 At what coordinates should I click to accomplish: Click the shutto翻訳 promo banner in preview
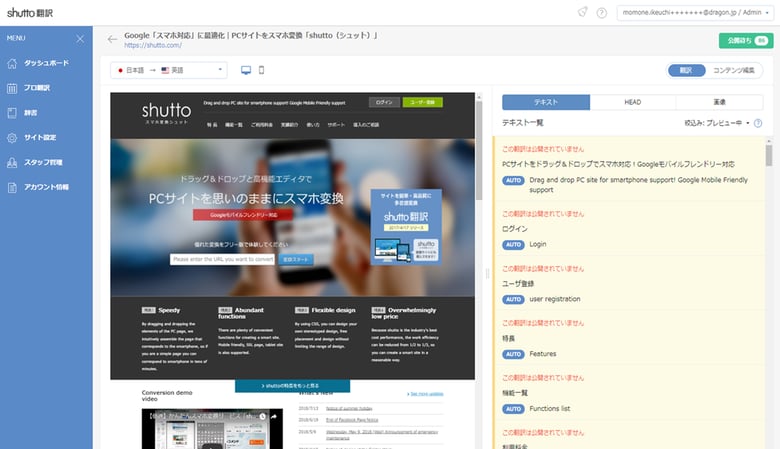pyautogui.click(x=406, y=226)
